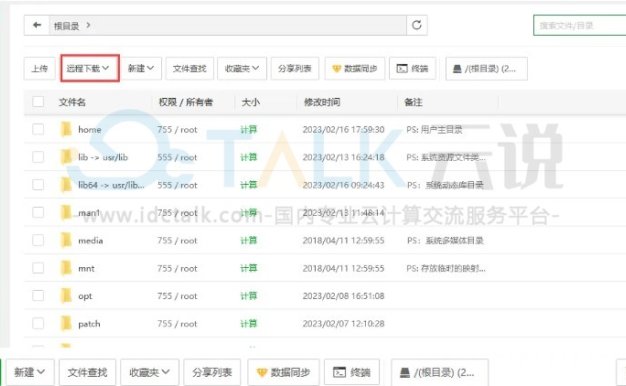
Task: Select the man1 row checkbox
Action: click(x=38, y=212)
